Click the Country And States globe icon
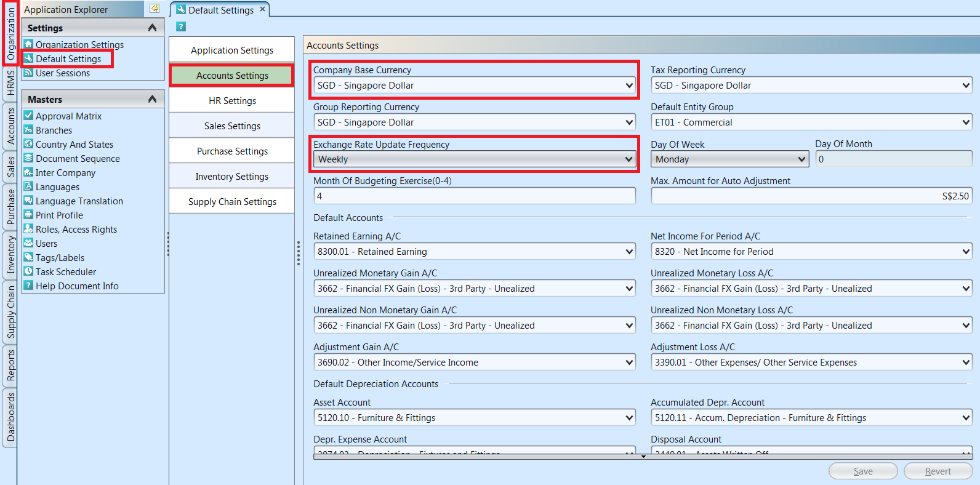The width and height of the screenshot is (980, 485). point(28,143)
